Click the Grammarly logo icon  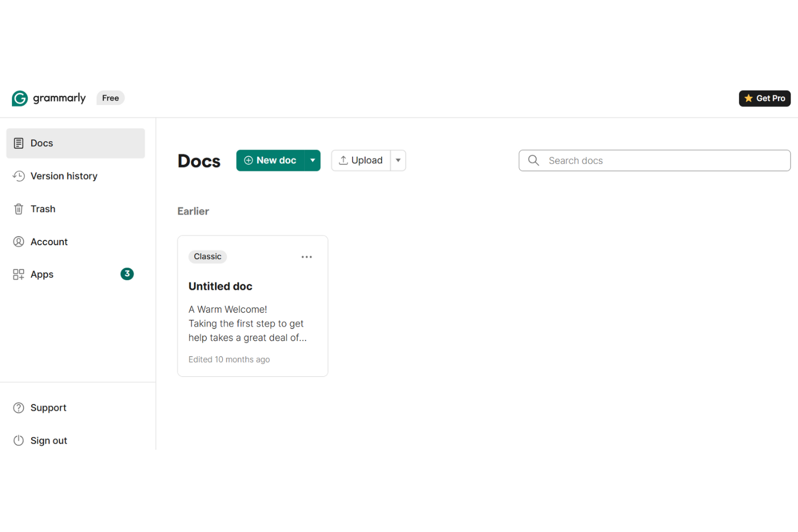click(x=20, y=98)
